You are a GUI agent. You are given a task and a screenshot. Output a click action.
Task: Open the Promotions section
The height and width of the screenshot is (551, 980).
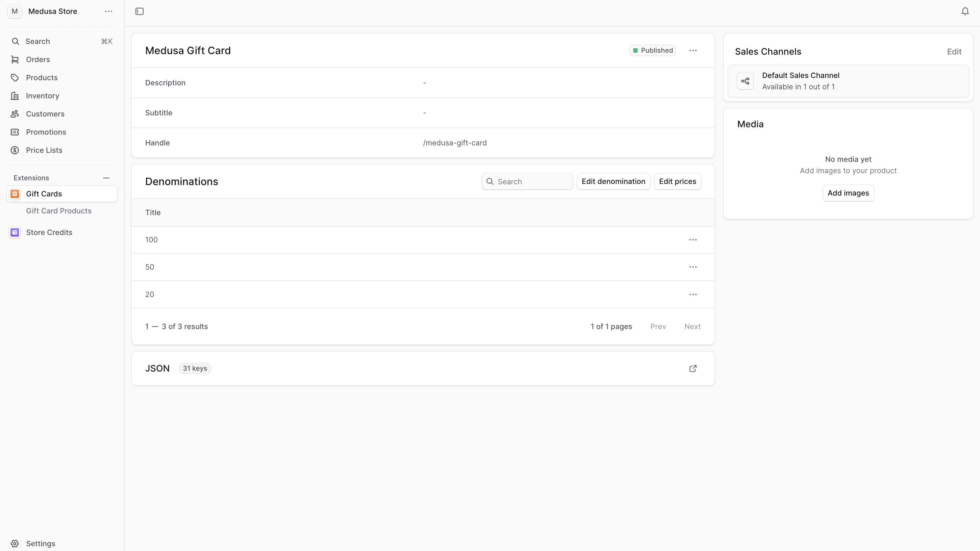pyautogui.click(x=46, y=132)
